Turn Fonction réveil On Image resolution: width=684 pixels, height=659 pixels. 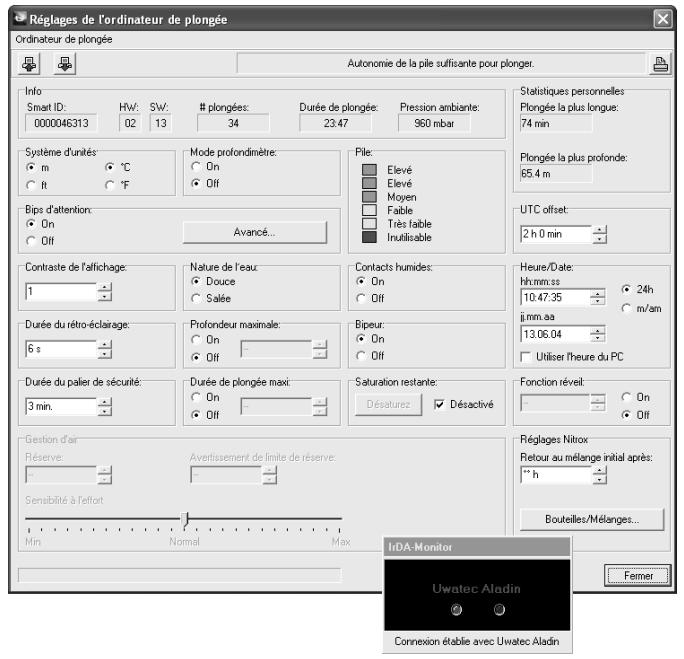tap(626, 397)
